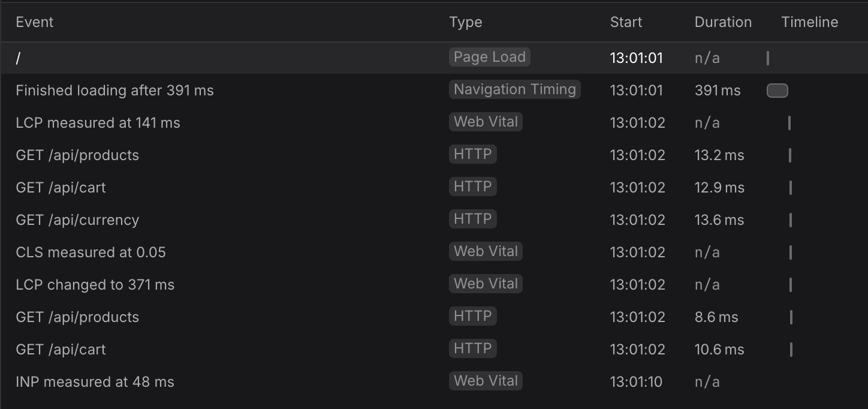Click the 13.2 ms duration value
Screen dimensions: 868x409
(x=719, y=155)
